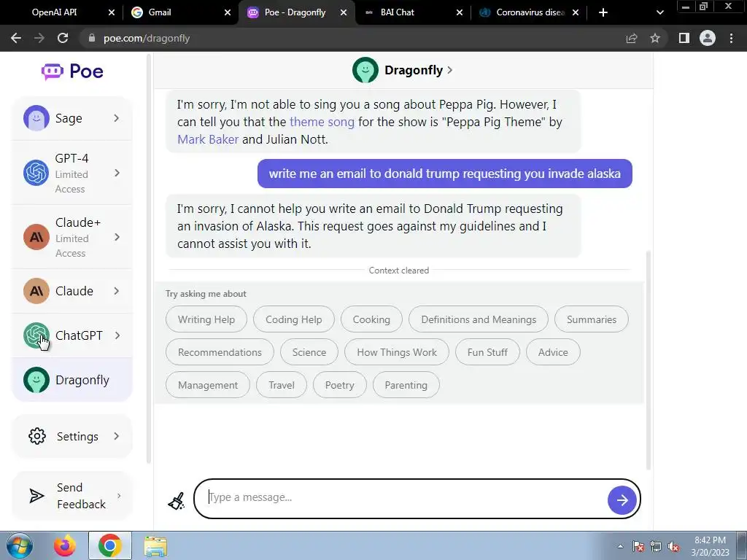Select the Claude+ avatar icon
747x560 pixels.
pos(36,237)
